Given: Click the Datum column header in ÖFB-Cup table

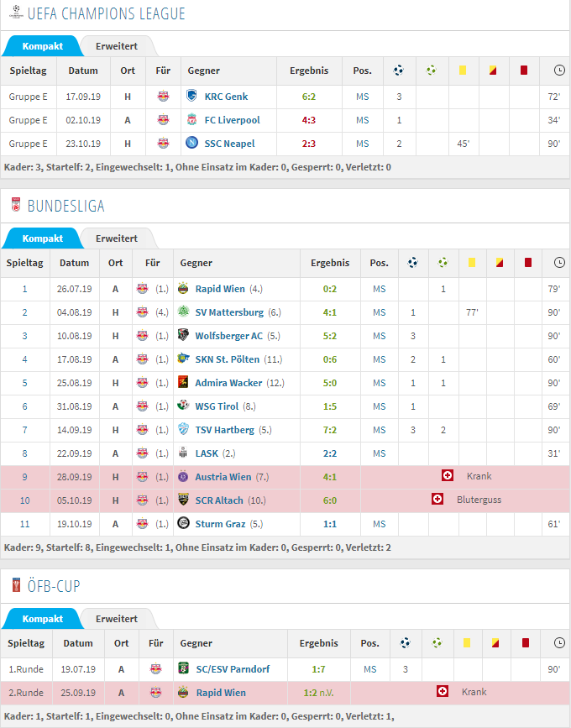Looking at the screenshot, I should [x=78, y=643].
